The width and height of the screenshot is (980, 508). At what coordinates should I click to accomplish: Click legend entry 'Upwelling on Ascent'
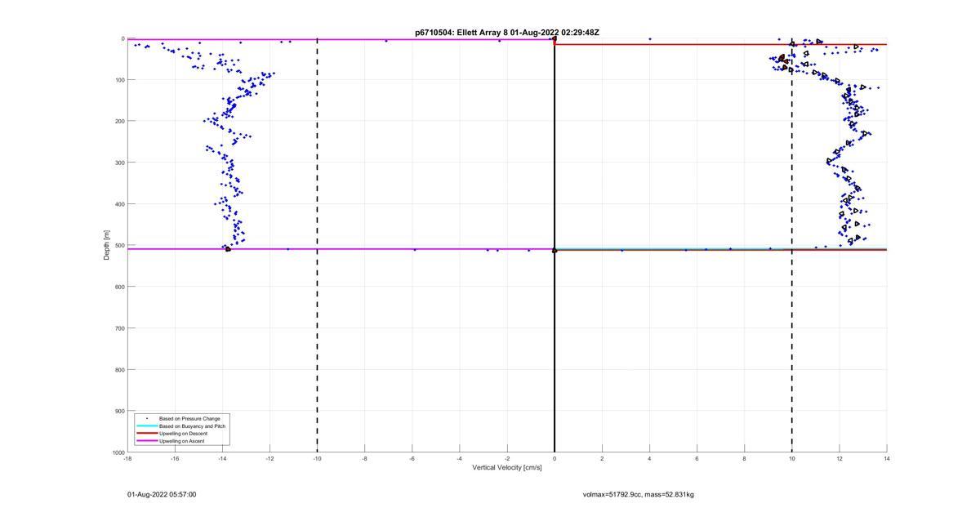182,441
